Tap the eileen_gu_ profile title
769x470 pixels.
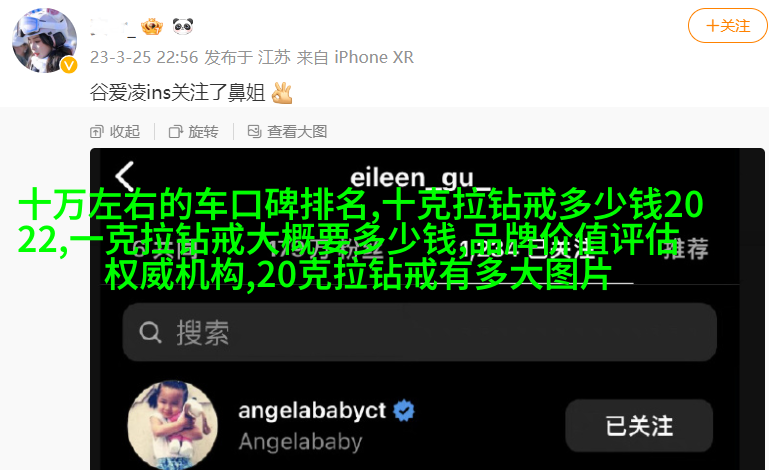(420, 178)
